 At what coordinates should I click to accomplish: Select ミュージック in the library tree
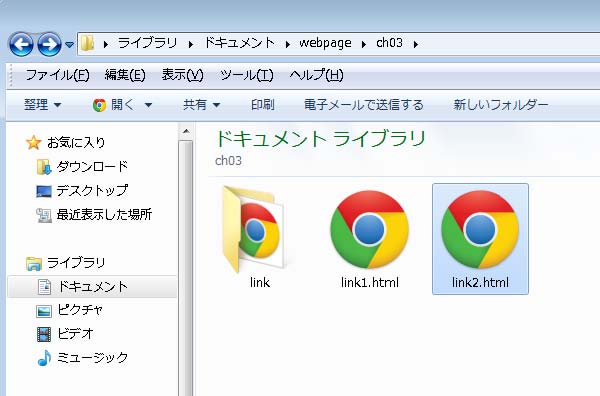tap(92, 357)
